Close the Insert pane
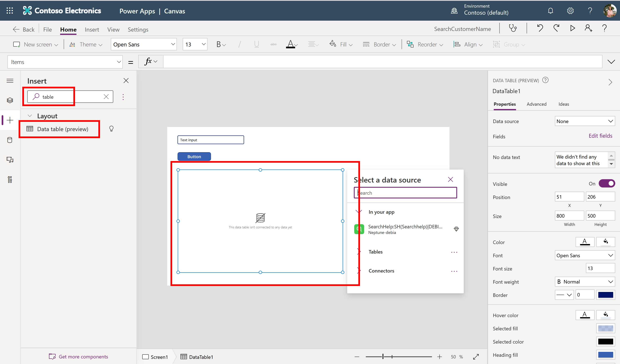620x364 pixels. pyautogui.click(x=126, y=81)
